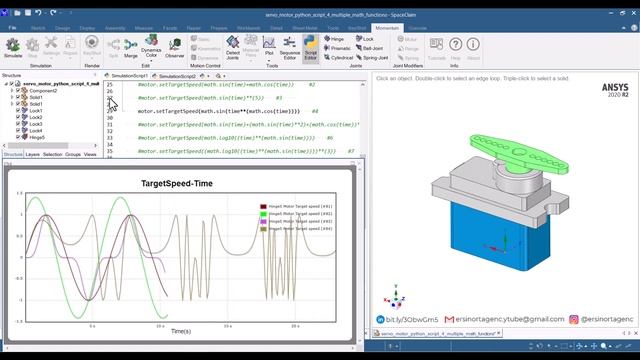
Task: Toggle the Lock3 checkbox
Action: click(18, 124)
